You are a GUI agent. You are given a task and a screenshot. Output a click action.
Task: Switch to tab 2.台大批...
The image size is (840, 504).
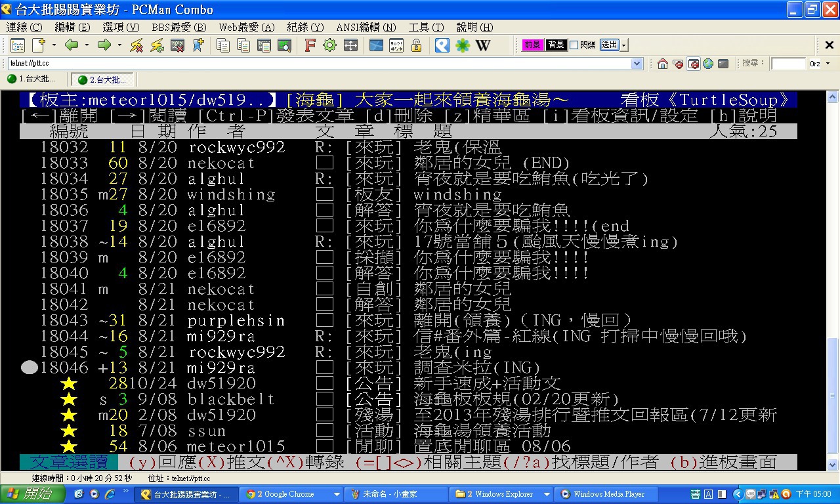[102, 79]
